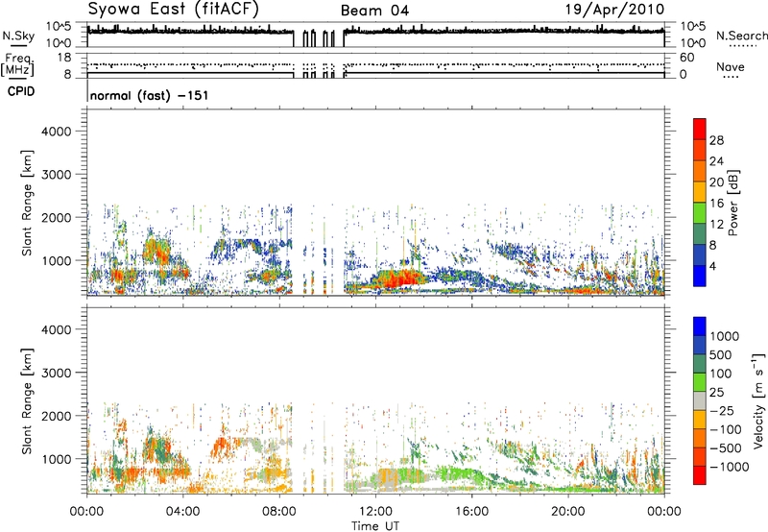Click the "Freq. [MHz]" axis label
The width and height of the screenshot is (768, 532).
click(19, 65)
